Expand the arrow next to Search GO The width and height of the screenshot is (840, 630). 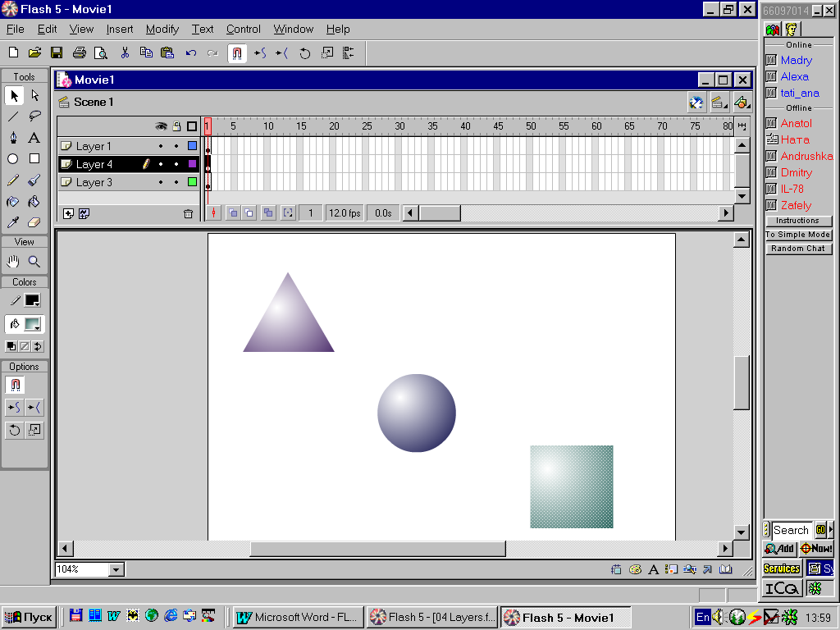pyautogui.click(x=830, y=530)
